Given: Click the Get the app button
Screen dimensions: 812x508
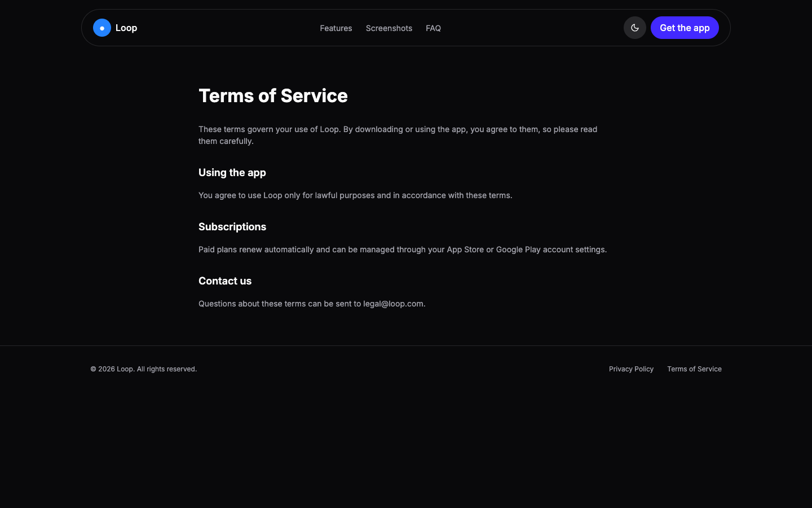Looking at the screenshot, I should tap(685, 28).
